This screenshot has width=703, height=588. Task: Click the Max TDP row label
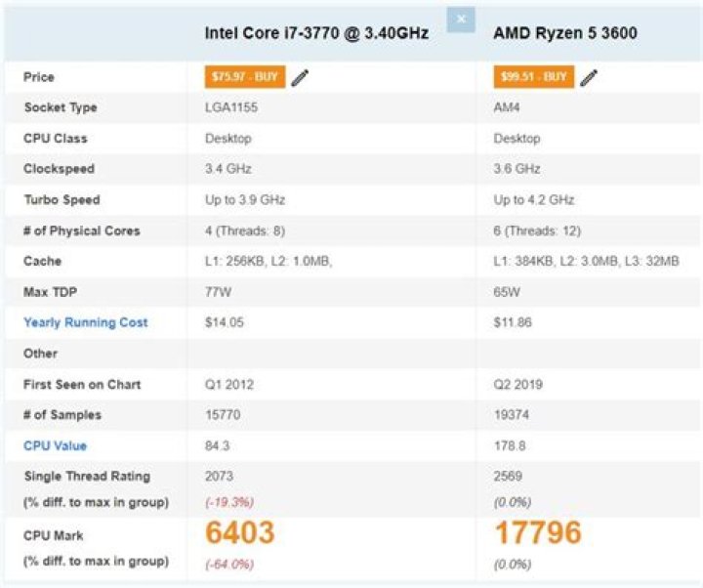pos(52,292)
